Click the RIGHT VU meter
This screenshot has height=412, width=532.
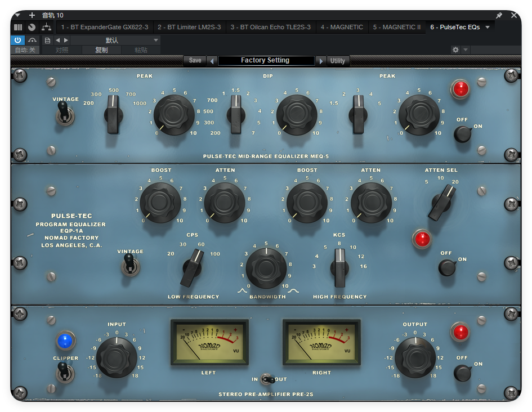coord(321,342)
